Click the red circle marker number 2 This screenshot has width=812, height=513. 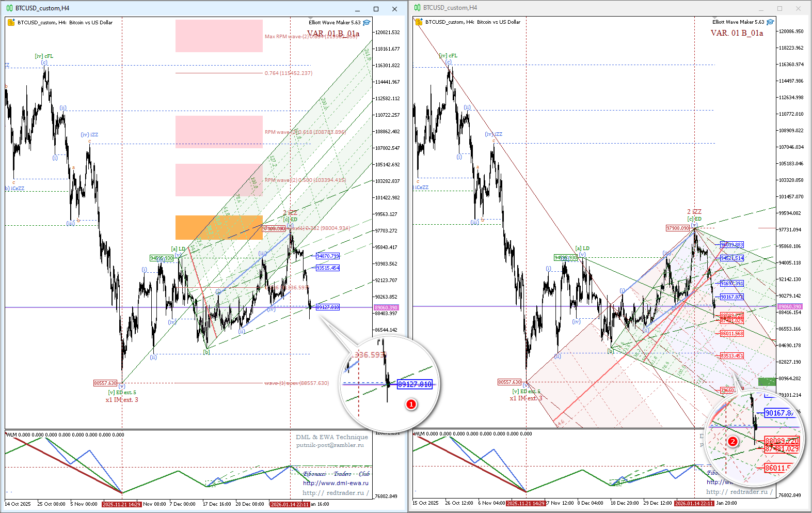(732, 441)
